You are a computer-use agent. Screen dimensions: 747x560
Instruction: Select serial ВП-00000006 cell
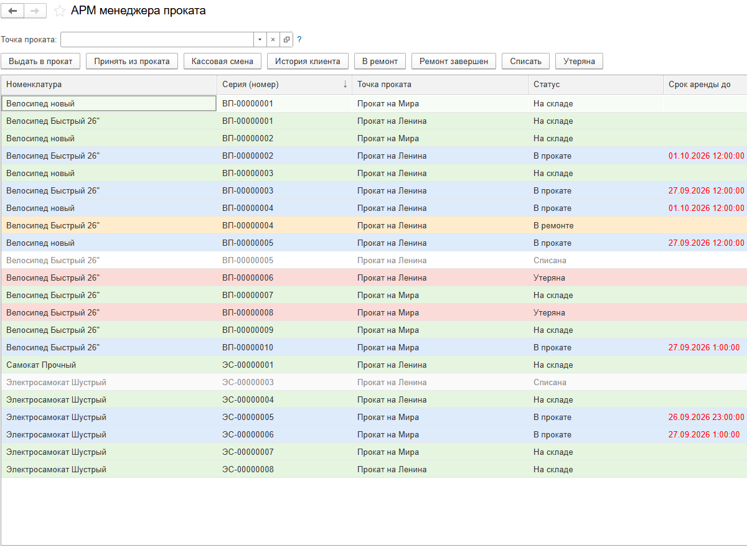point(284,278)
